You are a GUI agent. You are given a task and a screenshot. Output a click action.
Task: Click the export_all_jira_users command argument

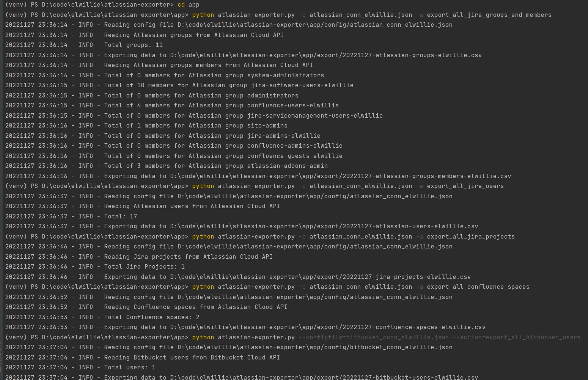[x=465, y=186]
